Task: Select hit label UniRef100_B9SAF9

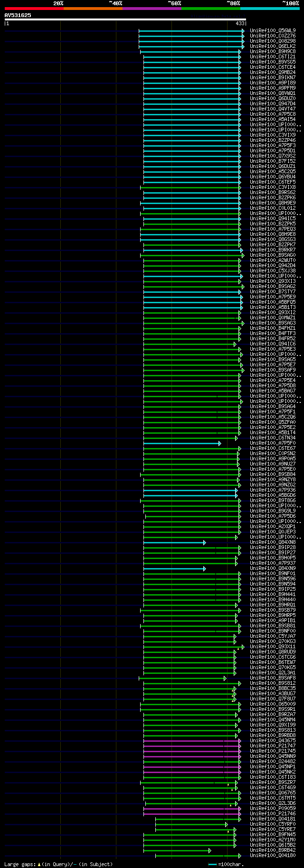Action: 273,370
